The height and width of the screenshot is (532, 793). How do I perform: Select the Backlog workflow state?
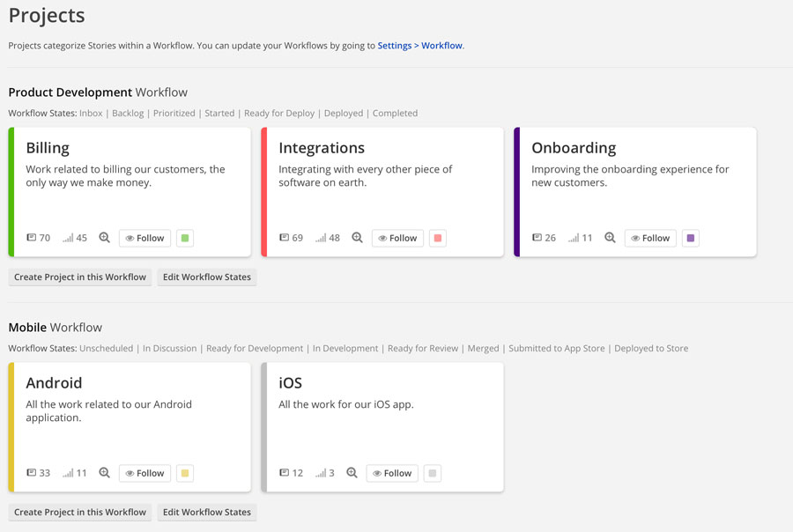tap(130, 113)
